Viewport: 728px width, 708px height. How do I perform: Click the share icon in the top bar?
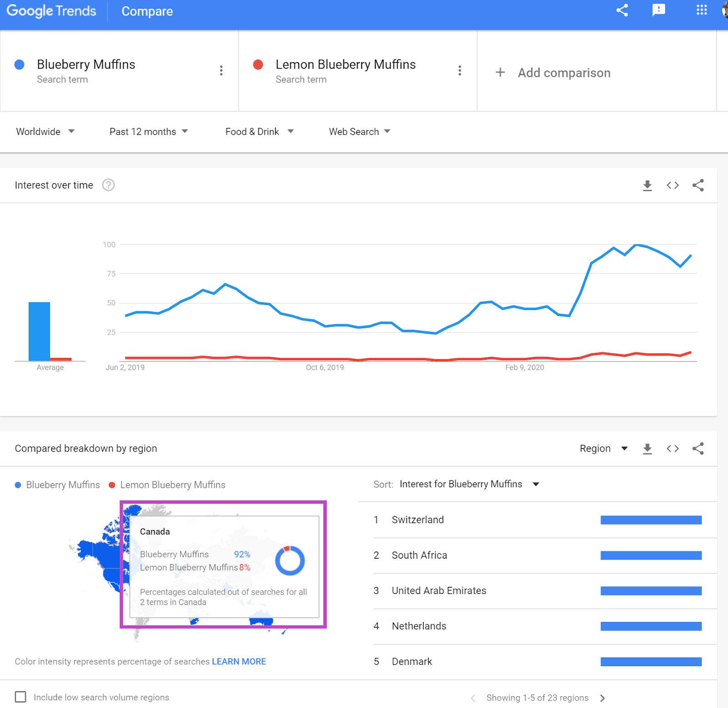click(x=622, y=10)
